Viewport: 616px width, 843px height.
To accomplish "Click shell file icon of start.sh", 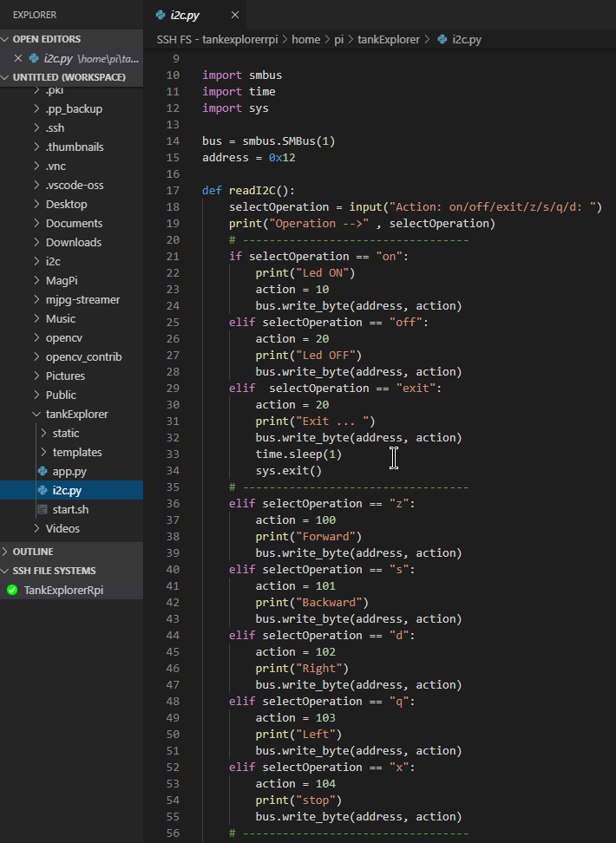I will click(43, 509).
